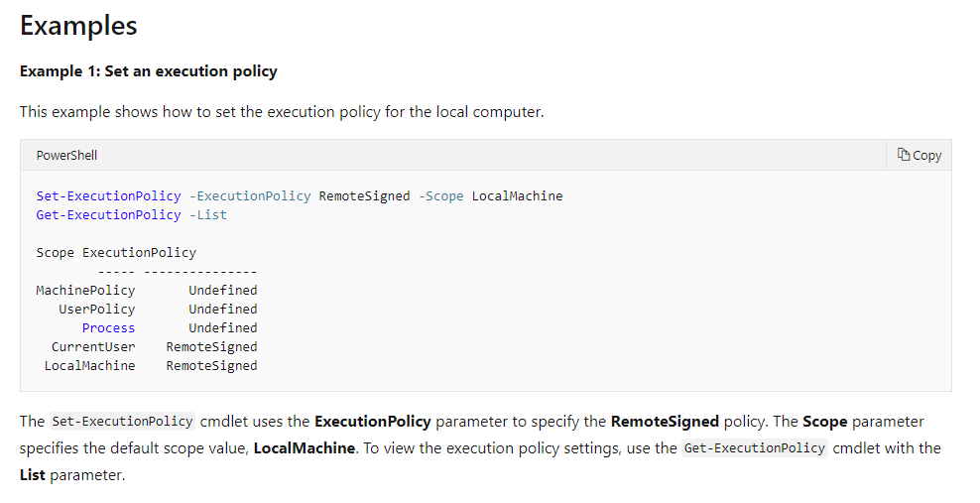Click the Examples section heading
The height and width of the screenshot is (503, 980).
tap(78, 26)
